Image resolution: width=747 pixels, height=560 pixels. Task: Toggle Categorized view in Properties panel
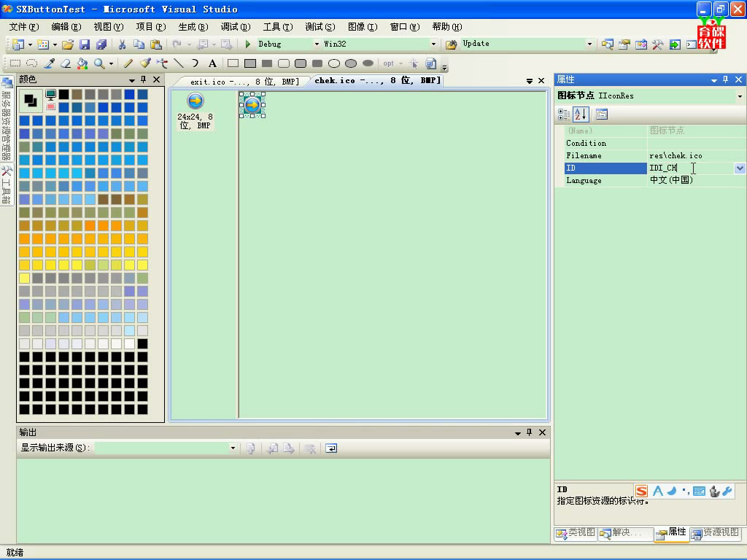coord(564,114)
